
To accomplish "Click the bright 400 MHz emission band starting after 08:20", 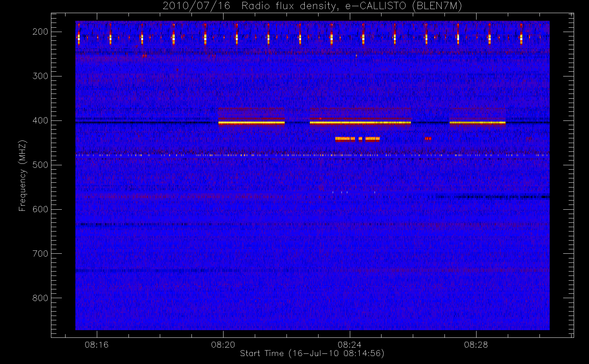I will pyautogui.click(x=252, y=123).
